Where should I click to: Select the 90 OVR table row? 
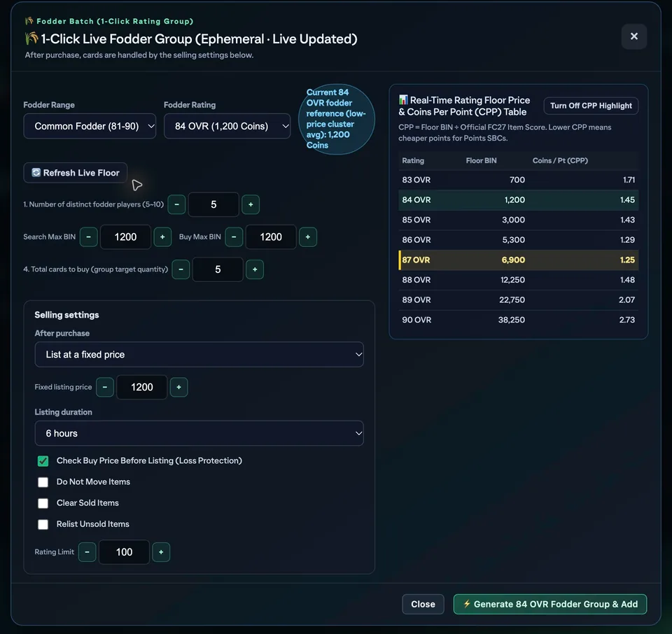pos(518,320)
